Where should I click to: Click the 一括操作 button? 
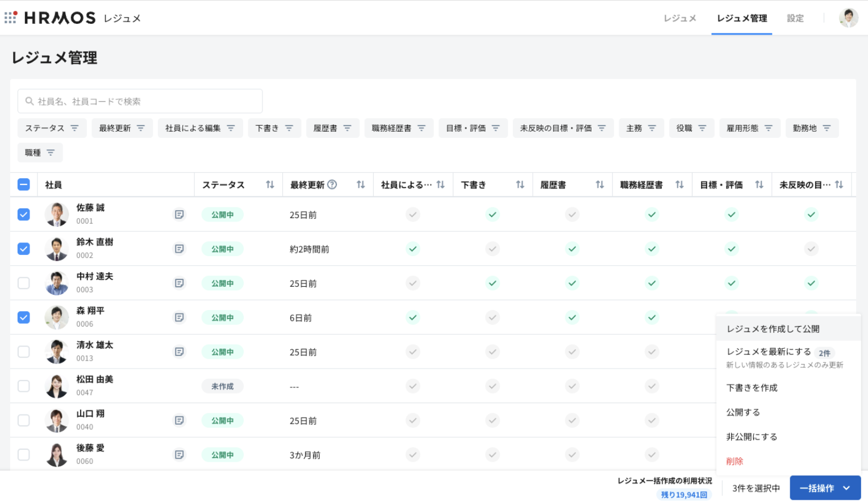(824, 488)
